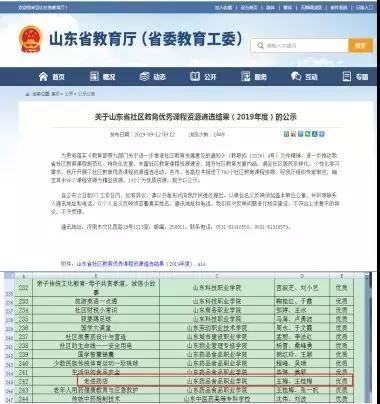Image resolution: width=380 pixels, height=404 pixels.
Task: Click the spreadsheet vertical scrollbar
Action: [x=368, y=337]
